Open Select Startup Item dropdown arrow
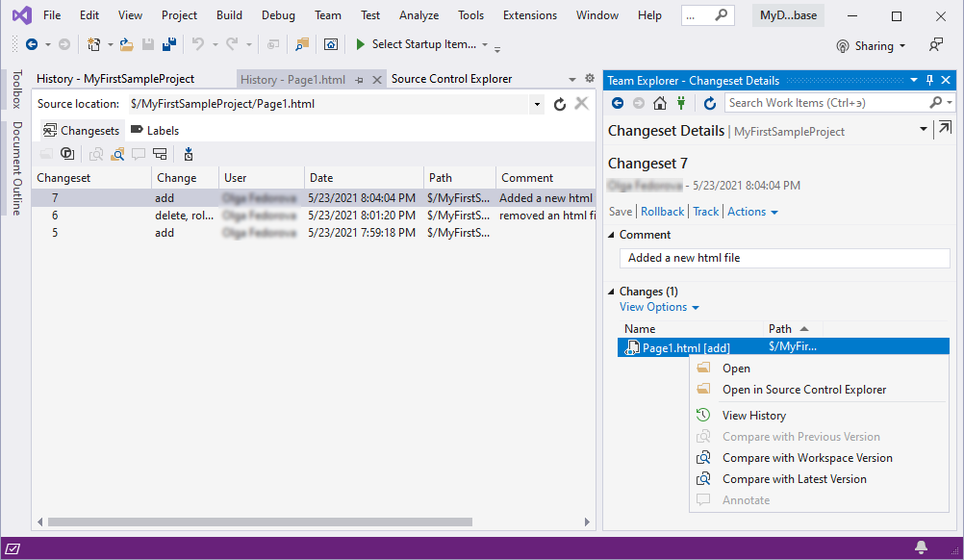 (485, 44)
